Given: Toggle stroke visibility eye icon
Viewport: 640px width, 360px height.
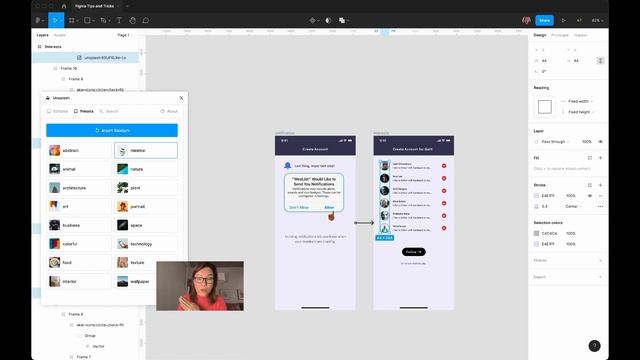Looking at the screenshot, I should [590, 196].
